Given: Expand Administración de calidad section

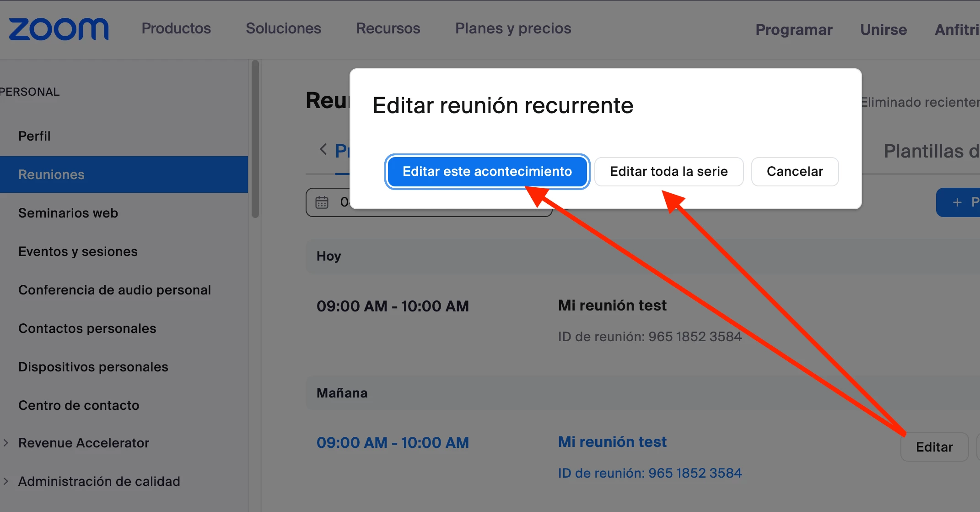Looking at the screenshot, I should [6, 481].
